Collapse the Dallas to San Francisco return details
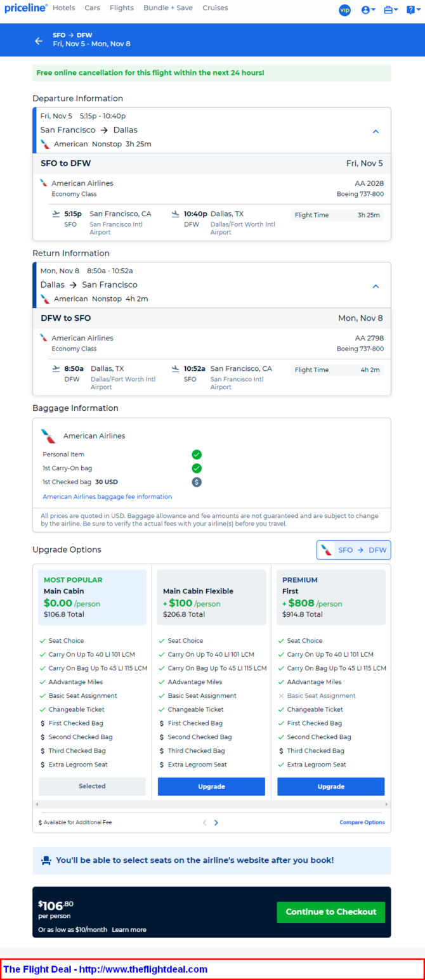This screenshot has width=425, height=980. [376, 286]
